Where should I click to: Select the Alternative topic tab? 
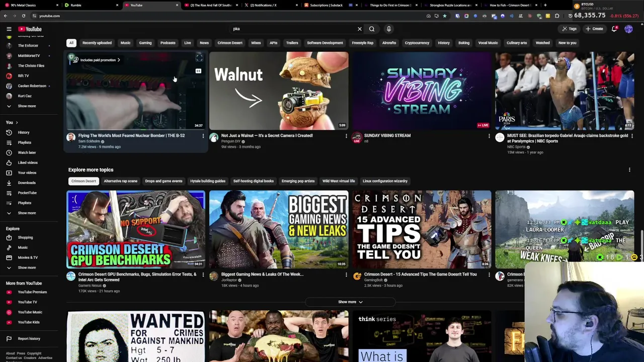coord(120,181)
